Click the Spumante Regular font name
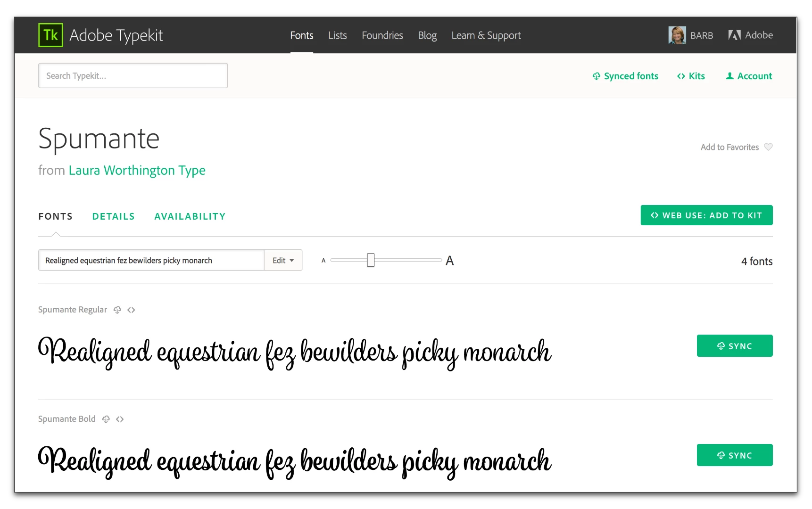Image resolution: width=812 pixels, height=509 pixels. (x=73, y=310)
